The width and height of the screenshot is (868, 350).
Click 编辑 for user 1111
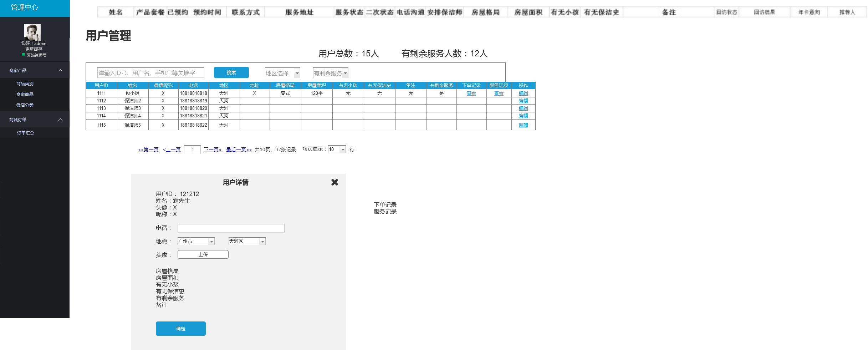point(523,93)
